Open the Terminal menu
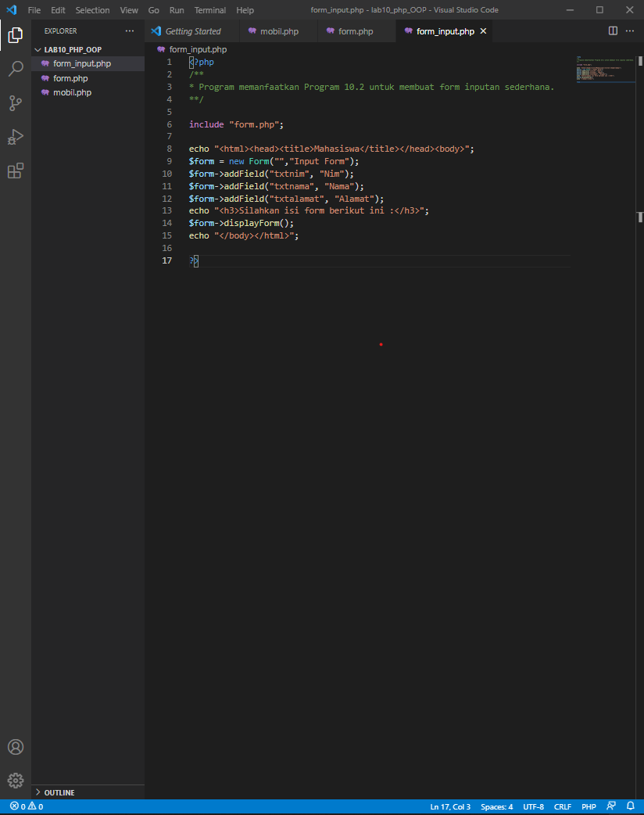644x815 pixels. (x=209, y=10)
